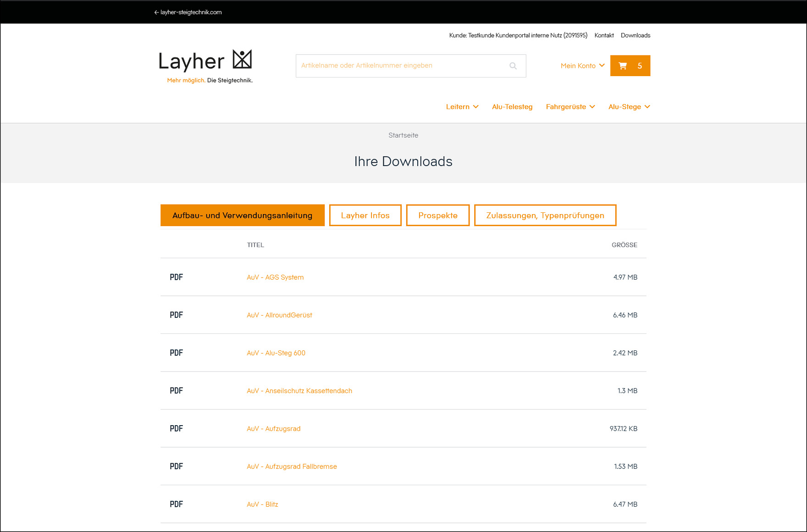Expand the Alu-Stege menu

click(629, 107)
